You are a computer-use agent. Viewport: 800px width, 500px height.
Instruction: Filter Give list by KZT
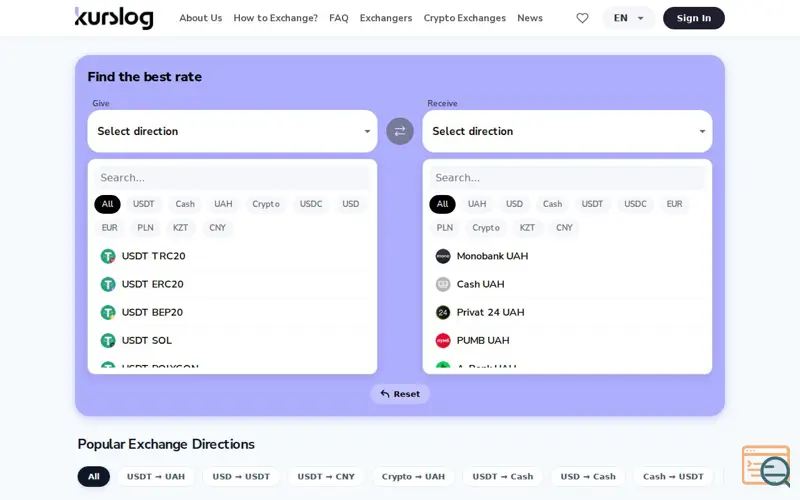click(x=180, y=228)
